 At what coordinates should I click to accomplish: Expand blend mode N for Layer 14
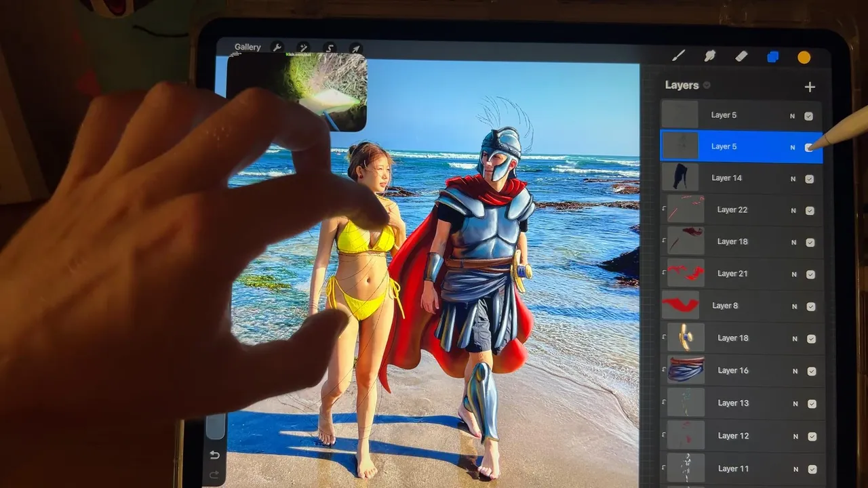coord(793,179)
